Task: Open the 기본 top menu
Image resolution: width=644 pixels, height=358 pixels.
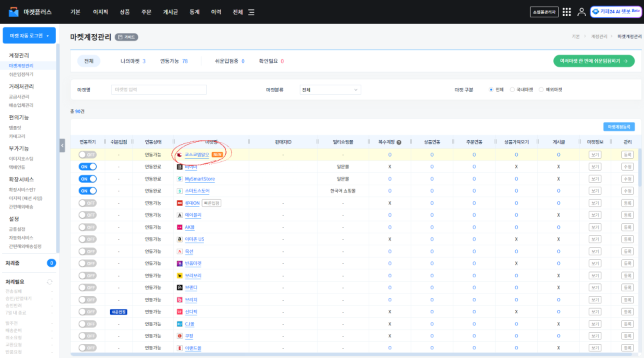Action: click(x=75, y=12)
